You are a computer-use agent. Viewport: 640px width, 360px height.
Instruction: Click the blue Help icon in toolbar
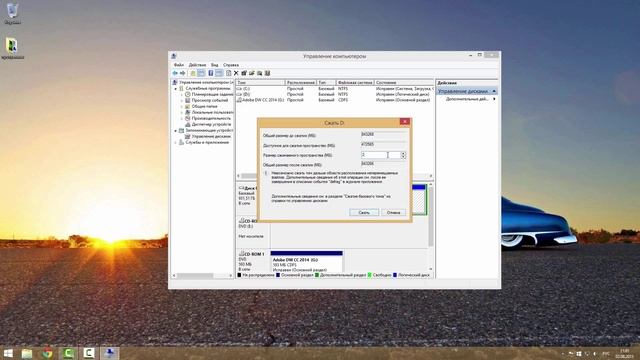click(211, 73)
